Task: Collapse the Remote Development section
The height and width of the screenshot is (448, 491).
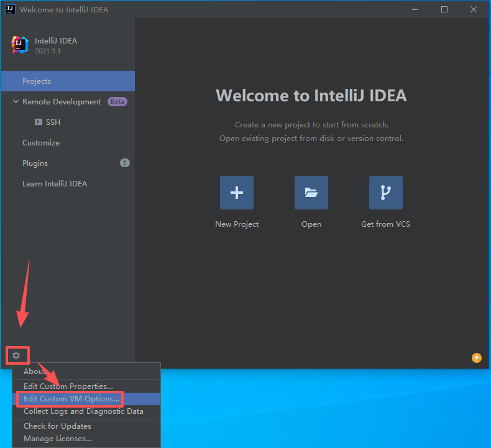Action: 16,102
